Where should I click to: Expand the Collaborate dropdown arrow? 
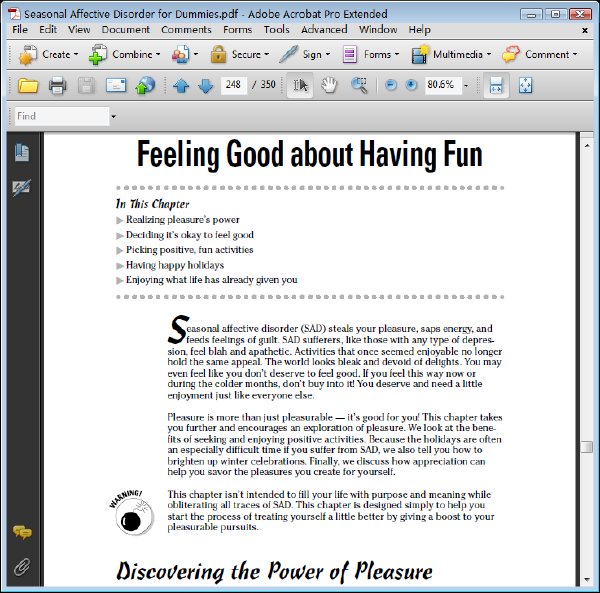pos(196,54)
